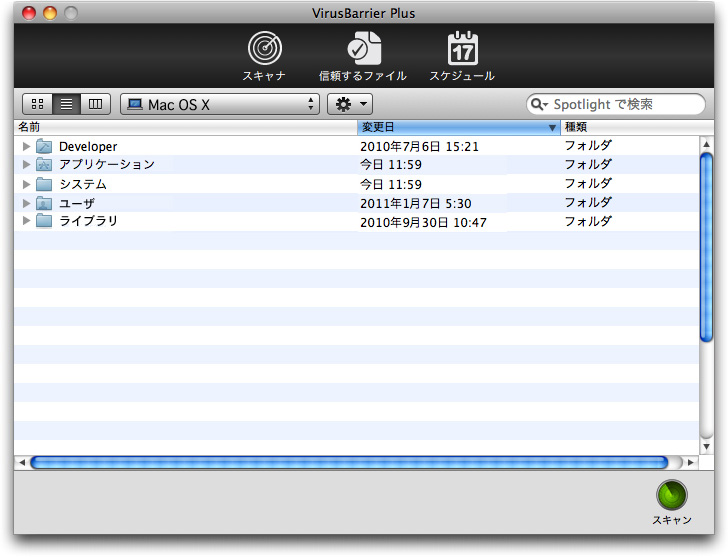The image size is (728, 557).
Task: Switch to icon grid view
Action: [38, 104]
